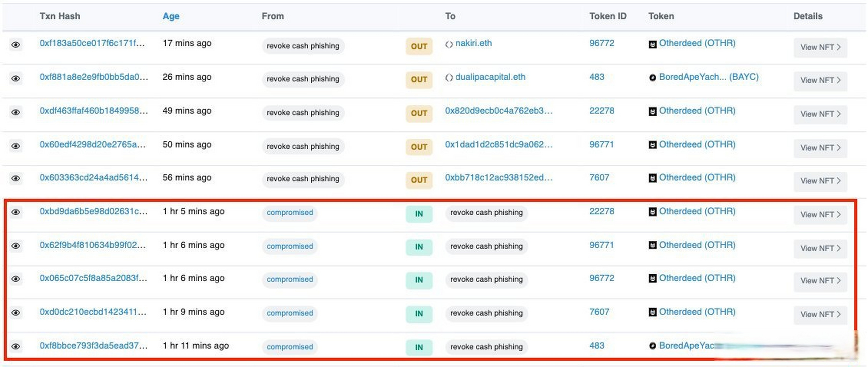Open compromised sender in 1 hr 5 mins row
The width and height of the screenshot is (868, 367).
[x=290, y=213]
